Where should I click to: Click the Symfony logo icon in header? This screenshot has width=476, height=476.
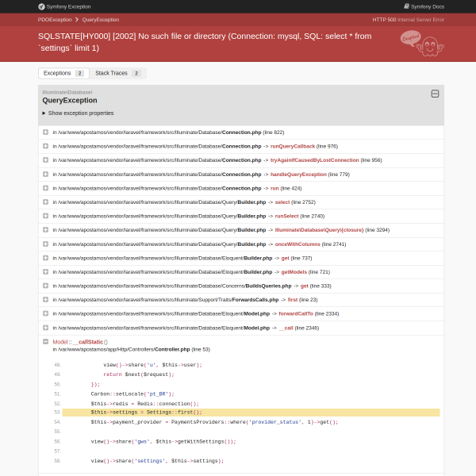[41, 6]
